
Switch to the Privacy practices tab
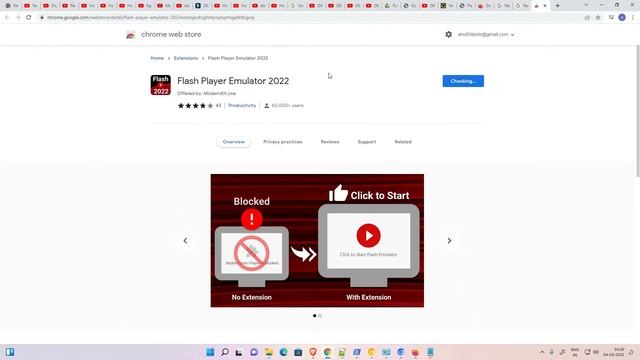tap(282, 142)
